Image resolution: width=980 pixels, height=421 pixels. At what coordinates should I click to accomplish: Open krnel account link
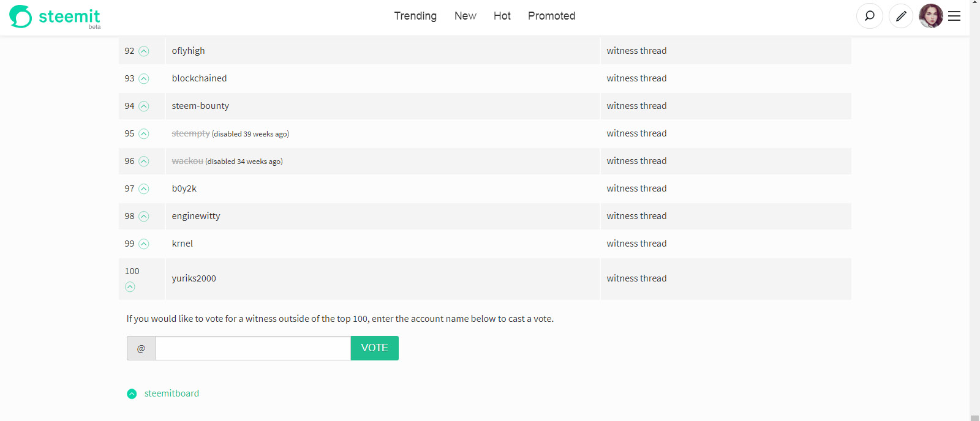pos(183,244)
